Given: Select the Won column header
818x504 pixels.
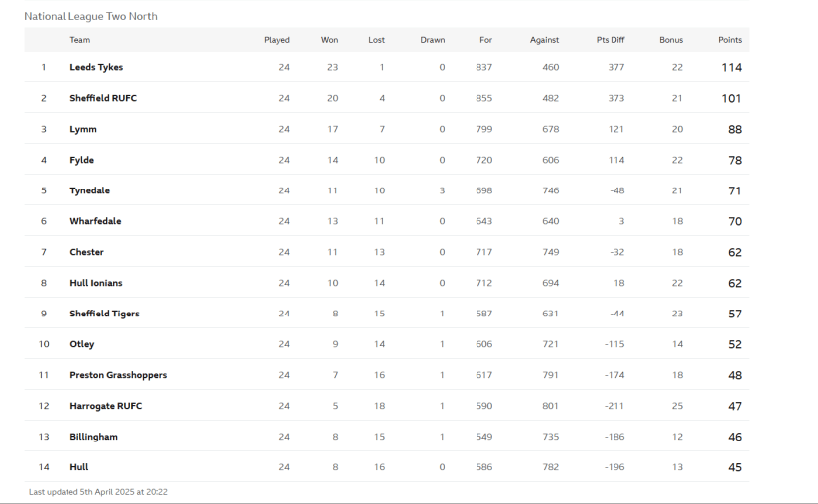Looking at the screenshot, I should pyautogui.click(x=329, y=40).
